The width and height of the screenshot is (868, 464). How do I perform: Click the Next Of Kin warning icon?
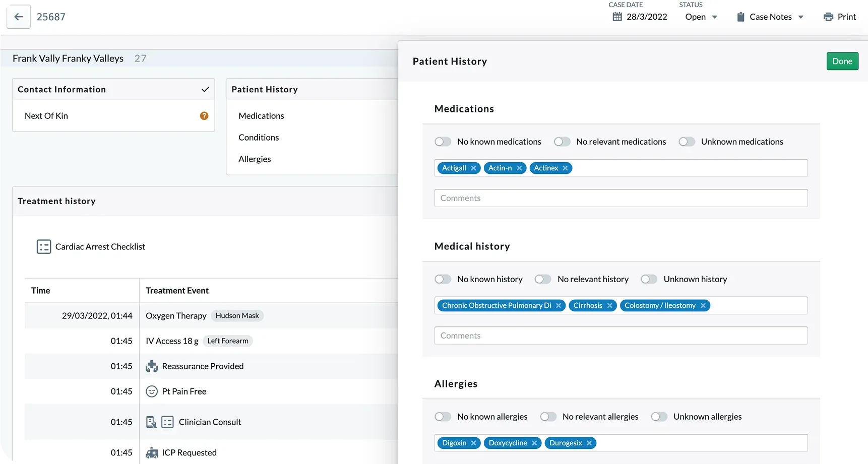coord(204,116)
